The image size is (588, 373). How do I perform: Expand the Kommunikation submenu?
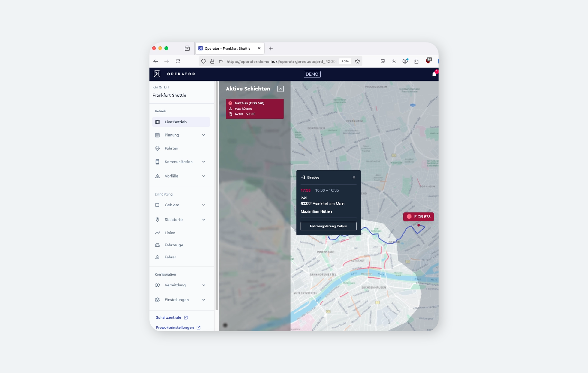click(203, 162)
